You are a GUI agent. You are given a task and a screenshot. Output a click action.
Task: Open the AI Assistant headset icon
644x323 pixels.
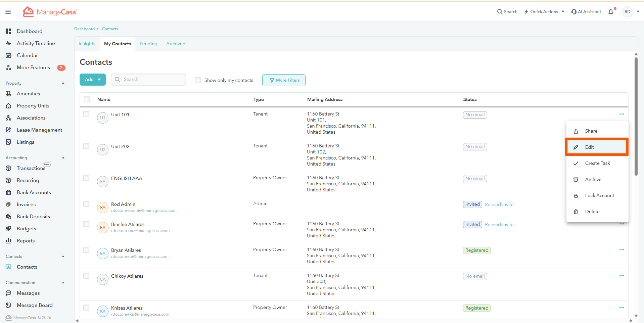pos(574,12)
